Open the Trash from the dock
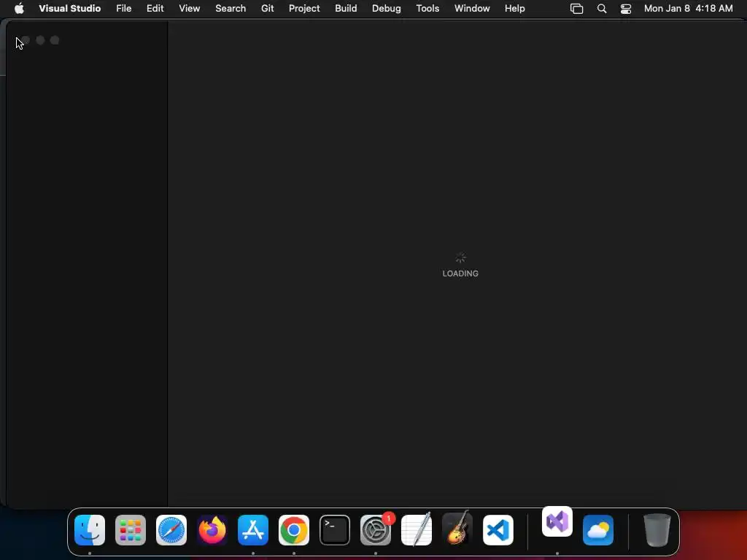The width and height of the screenshot is (747, 560). pyautogui.click(x=657, y=530)
